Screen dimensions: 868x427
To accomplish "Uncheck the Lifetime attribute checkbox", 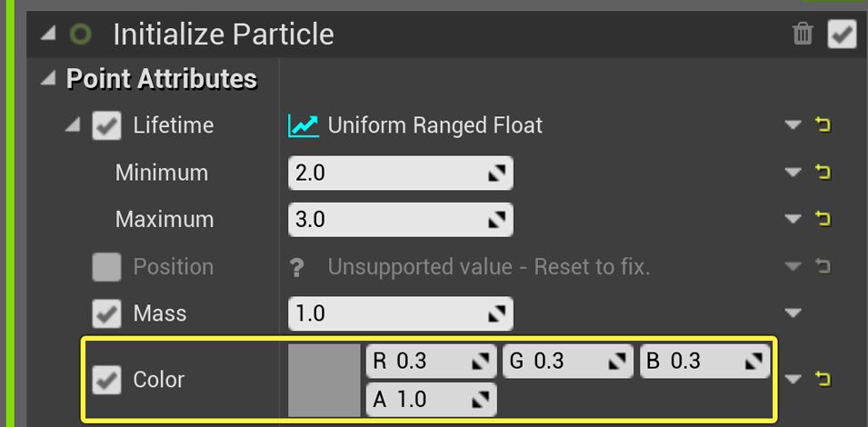I will (x=107, y=125).
